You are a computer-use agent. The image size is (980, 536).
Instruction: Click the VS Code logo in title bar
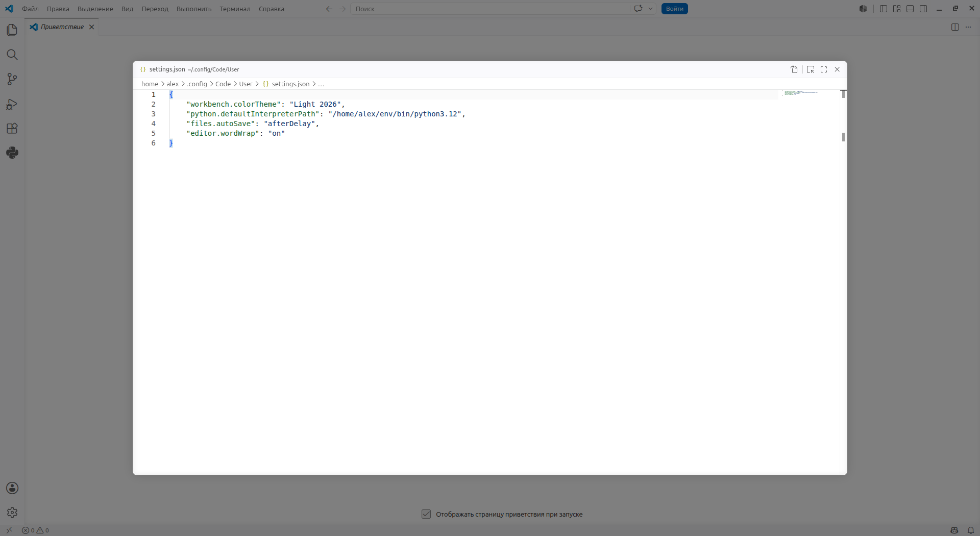(x=9, y=9)
